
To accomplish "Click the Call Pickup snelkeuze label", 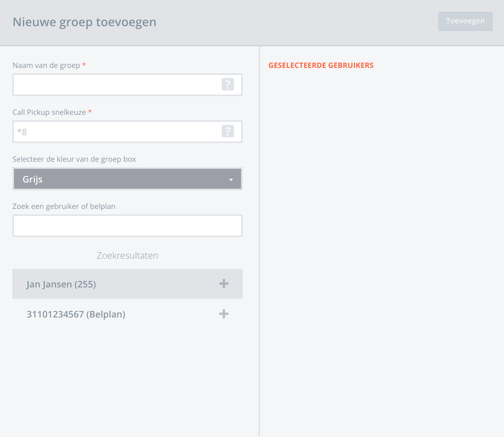I will click(x=49, y=112).
